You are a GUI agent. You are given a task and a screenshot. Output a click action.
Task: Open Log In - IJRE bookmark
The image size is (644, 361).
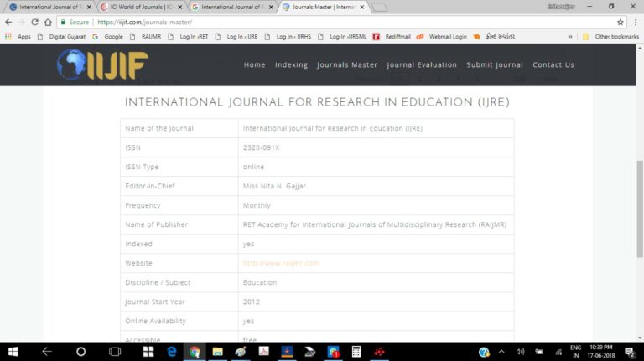(x=236, y=37)
